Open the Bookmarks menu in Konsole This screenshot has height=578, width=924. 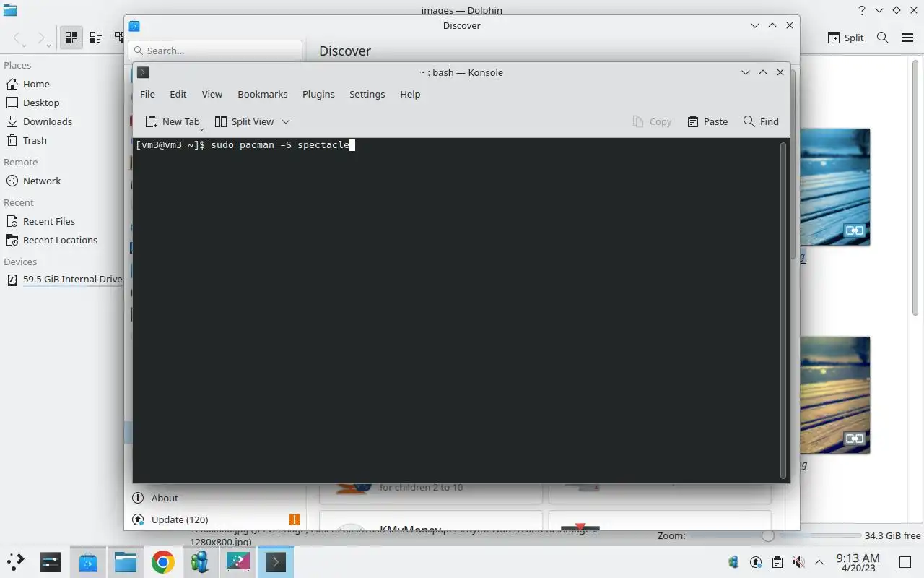click(x=263, y=94)
